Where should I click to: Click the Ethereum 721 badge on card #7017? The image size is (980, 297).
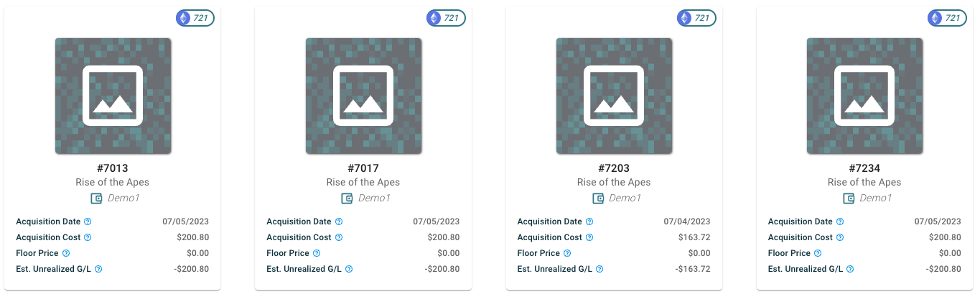(x=446, y=18)
